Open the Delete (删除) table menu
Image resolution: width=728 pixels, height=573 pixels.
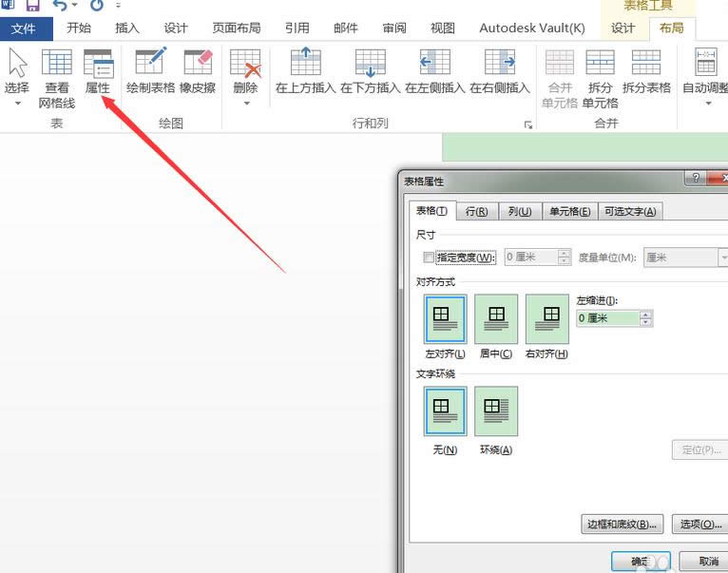[x=245, y=77]
